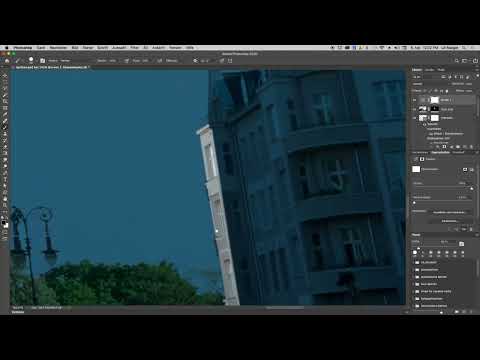Viewport: 480px width, 360px height.
Task: Click the zoom percentage field in status bar
Action: 17,308
